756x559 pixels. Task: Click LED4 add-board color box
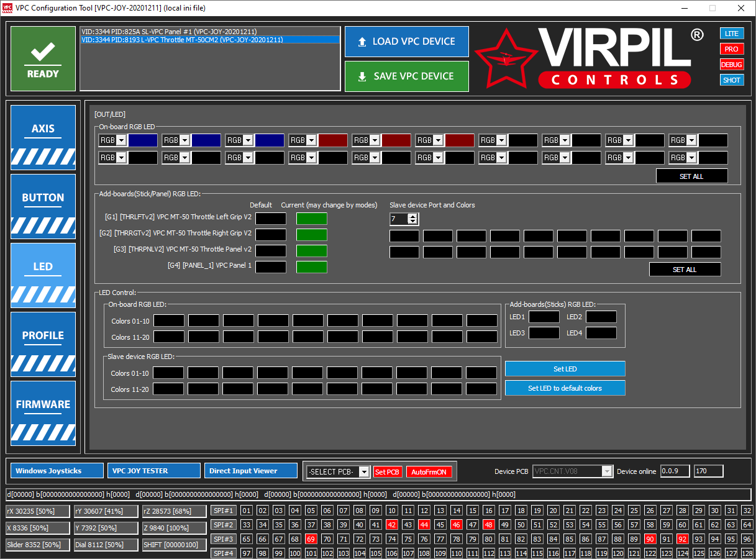point(601,333)
